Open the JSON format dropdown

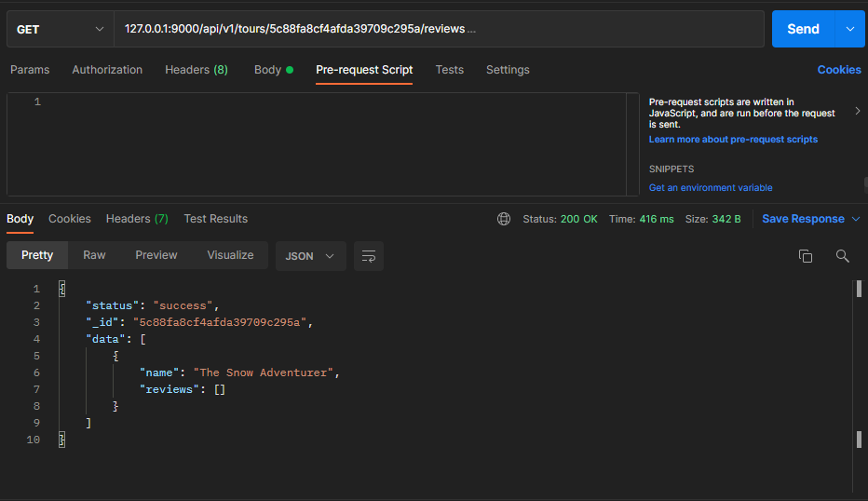pyautogui.click(x=310, y=256)
